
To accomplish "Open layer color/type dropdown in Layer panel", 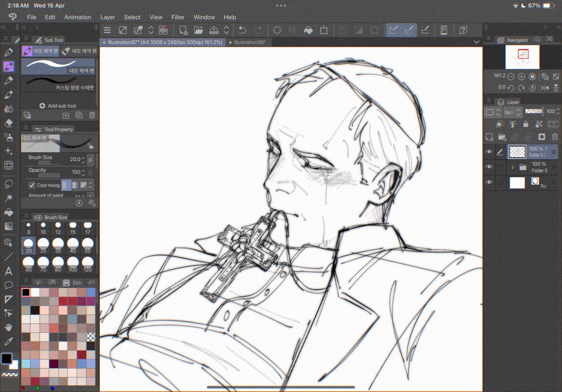I will pos(493,112).
